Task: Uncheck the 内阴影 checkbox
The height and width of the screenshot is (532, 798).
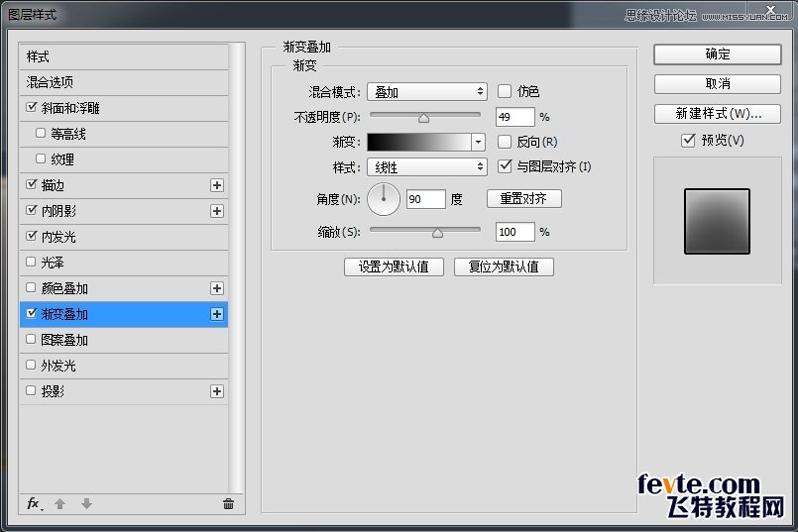Action: coord(32,210)
